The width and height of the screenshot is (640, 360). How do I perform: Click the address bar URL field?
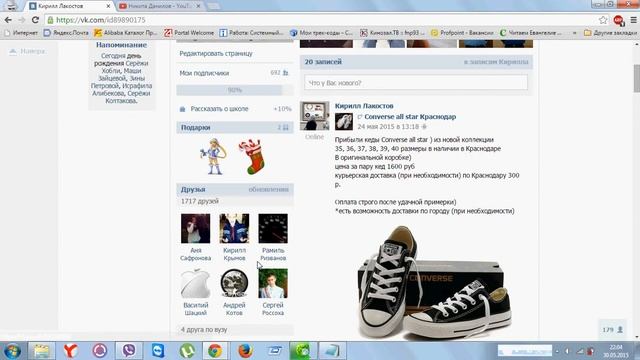coord(322,20)
